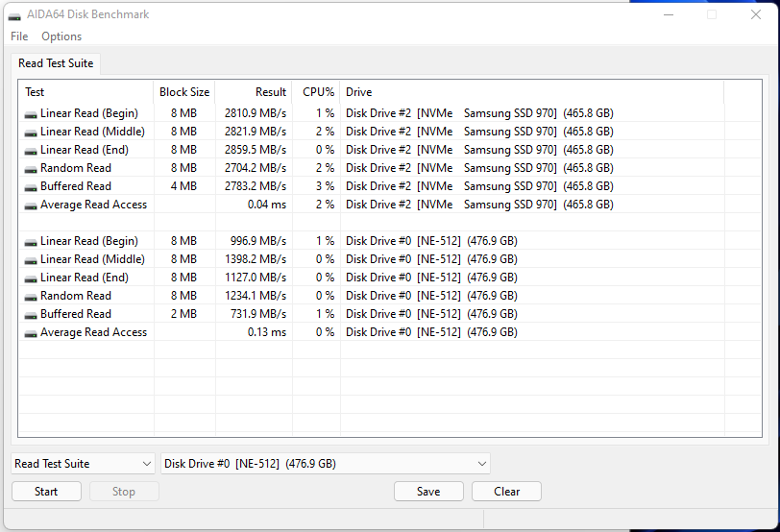Select the 731.9 MB/s result value
780x532 pixels.
pyautogui.click(x=258, y=314)
